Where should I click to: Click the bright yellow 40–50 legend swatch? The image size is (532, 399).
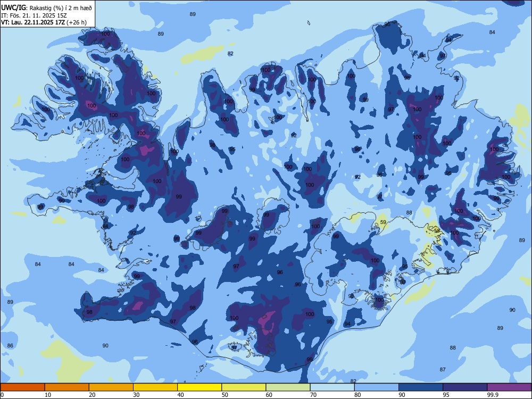[199, 387]
